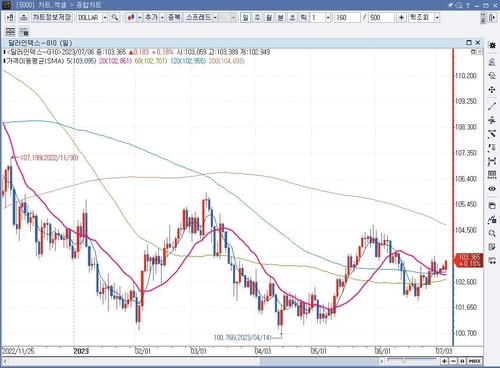This screenshot has width=500, height=368.
Task: Click 차트정보저장 (save chart info) button
Action: pos(52,17)
